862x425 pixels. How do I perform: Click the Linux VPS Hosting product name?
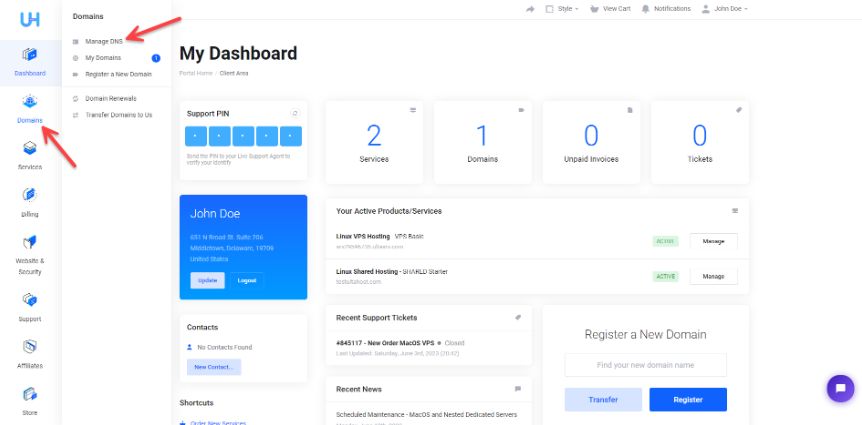[x=363, y=236]
